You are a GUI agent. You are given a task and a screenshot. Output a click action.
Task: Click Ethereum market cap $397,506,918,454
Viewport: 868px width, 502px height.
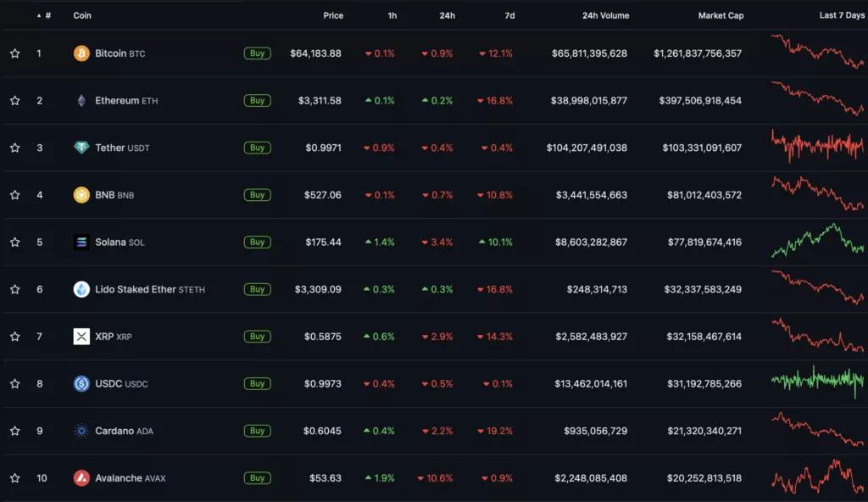tap(700, 100)
